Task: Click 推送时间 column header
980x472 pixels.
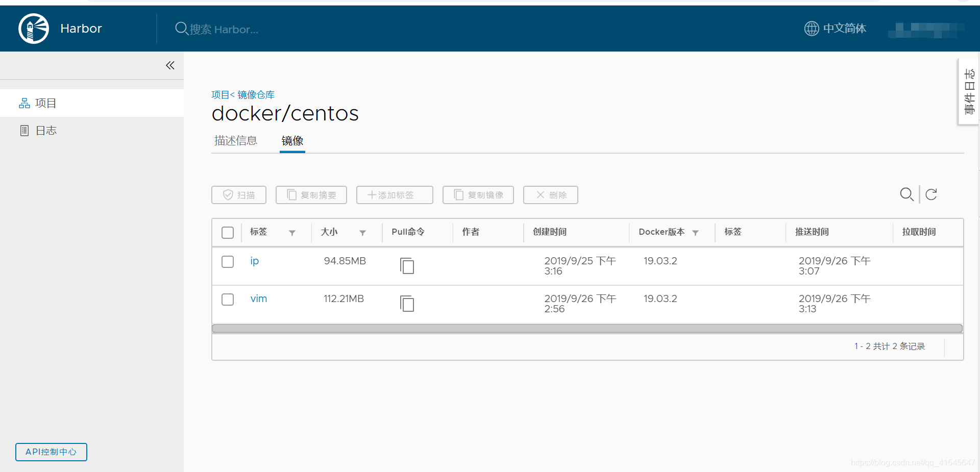Action: coord(812,232)
